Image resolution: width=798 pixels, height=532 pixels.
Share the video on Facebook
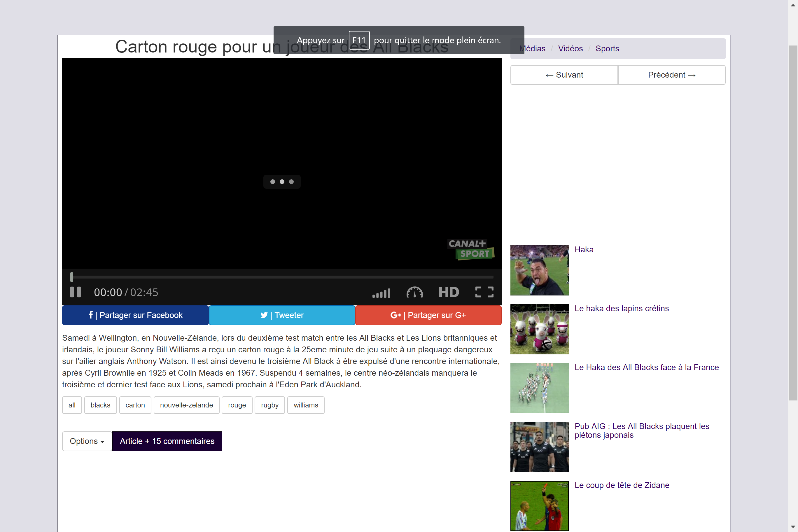[135, 315]
